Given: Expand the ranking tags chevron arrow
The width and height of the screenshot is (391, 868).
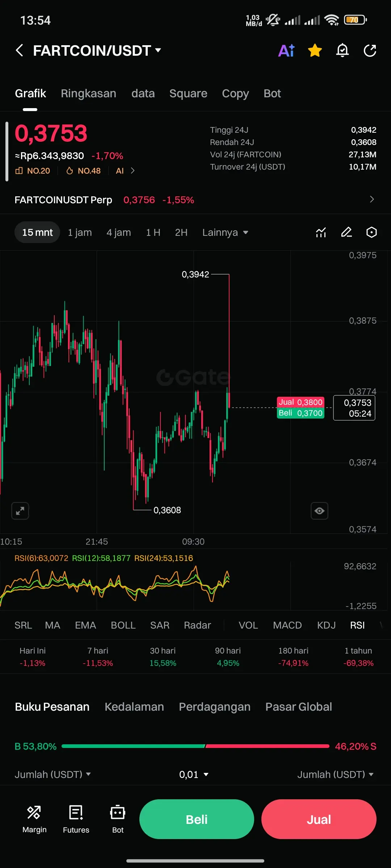Looking at the screenshot, I should [x=133, y=171].
